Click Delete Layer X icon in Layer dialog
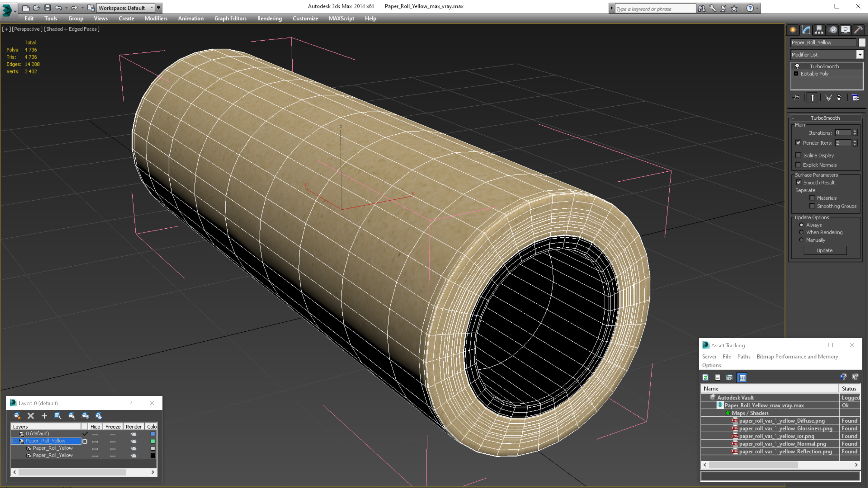Image resolution: width=868 pixels, height=488 pixels. click(31, 416)
